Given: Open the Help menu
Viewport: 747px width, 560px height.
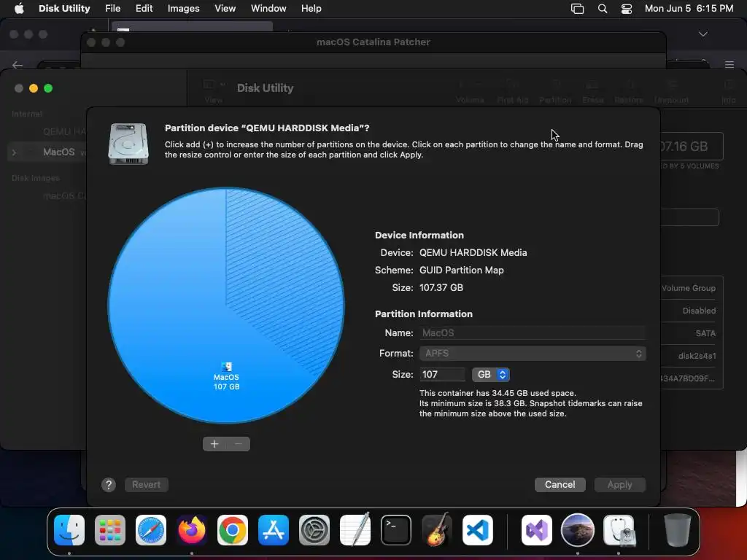Looking at the screenshot, I should pos(311,9).
